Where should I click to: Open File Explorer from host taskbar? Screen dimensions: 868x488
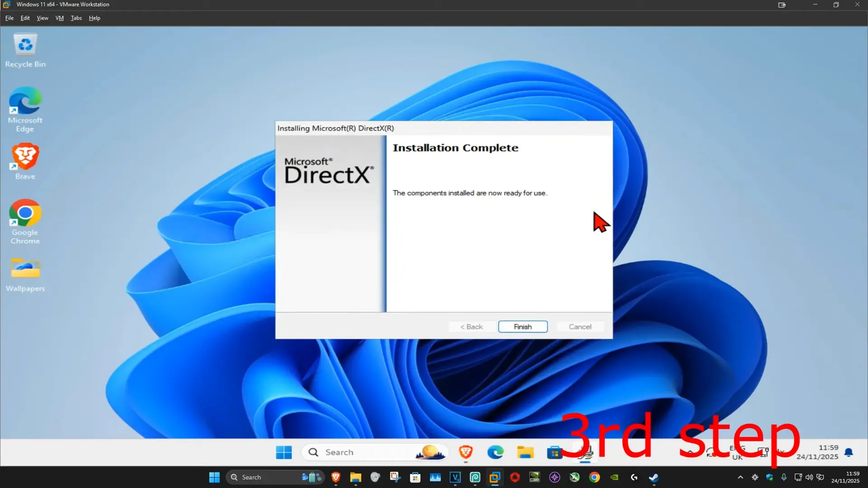coord(355,477)
